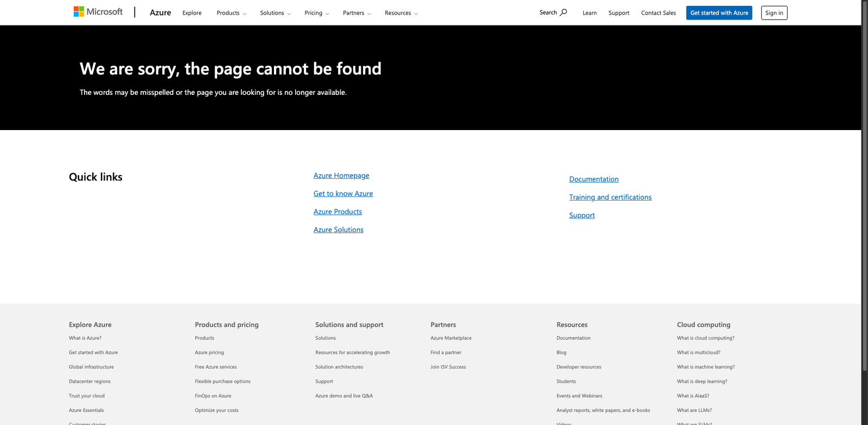The image size is (868, 425).
Task: Open footer Solutions link
Action: pos(325,338)
